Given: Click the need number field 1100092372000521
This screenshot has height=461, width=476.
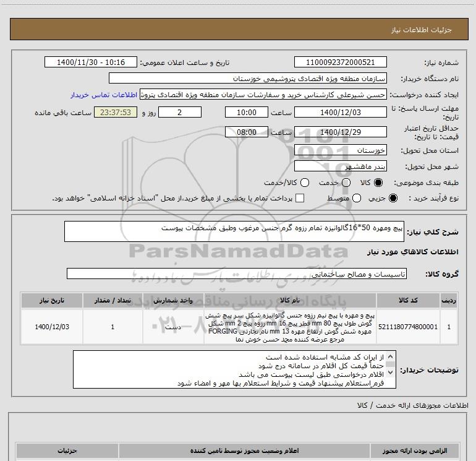Looking at the screenshot, I should click(x=340, y=62).
